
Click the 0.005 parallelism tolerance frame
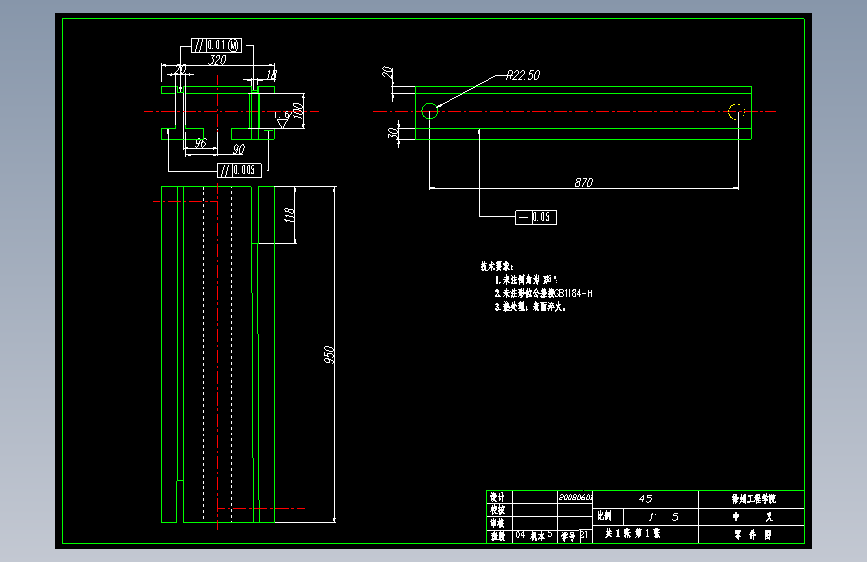[x=239, y=170]
